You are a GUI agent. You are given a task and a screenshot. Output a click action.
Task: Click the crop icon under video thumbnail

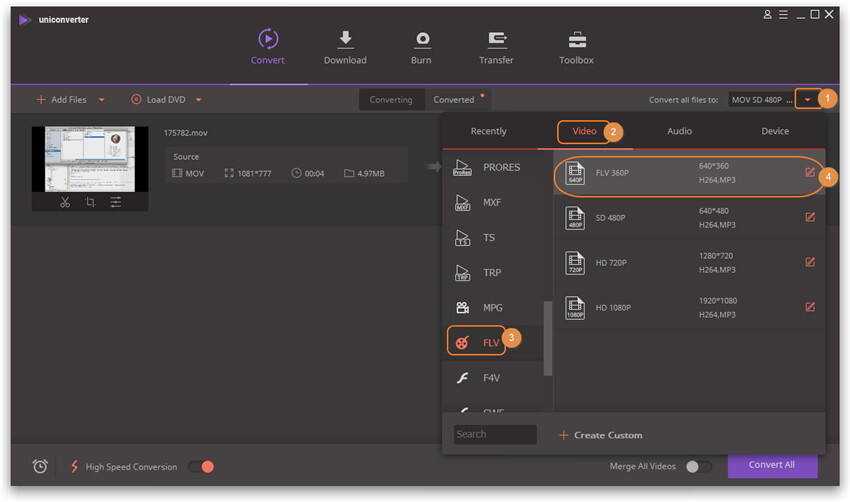[x=90, y=201]
